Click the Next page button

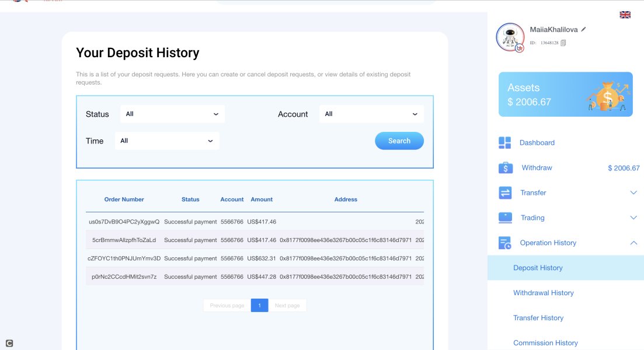(x=287, y=305)
